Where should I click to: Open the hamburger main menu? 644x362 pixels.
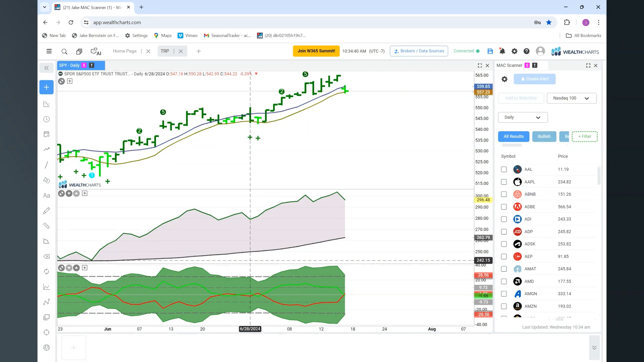[x=49, y=51]
